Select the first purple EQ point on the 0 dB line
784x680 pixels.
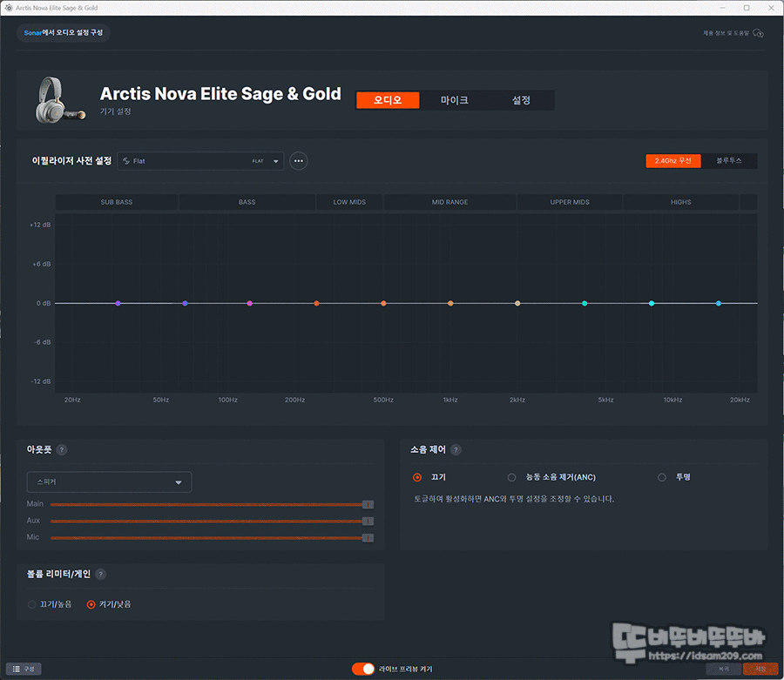point(118,303)
